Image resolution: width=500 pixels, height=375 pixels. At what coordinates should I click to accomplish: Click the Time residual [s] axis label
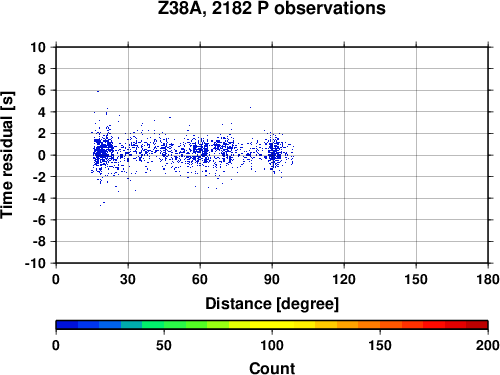(7, 155)
